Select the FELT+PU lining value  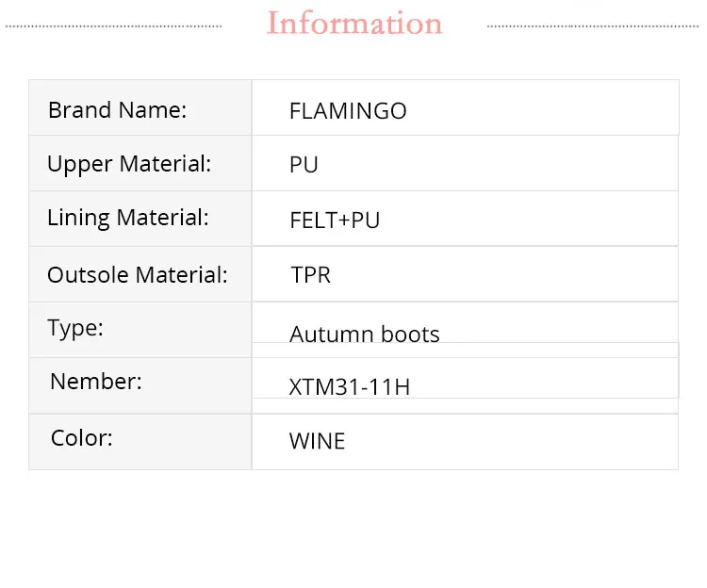[335, 220]
